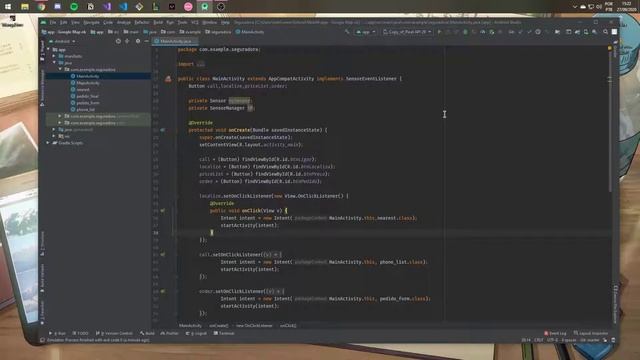Screen dimensions: 640x360
Task: Expand Gradle Scripts node
Action: 49,143
